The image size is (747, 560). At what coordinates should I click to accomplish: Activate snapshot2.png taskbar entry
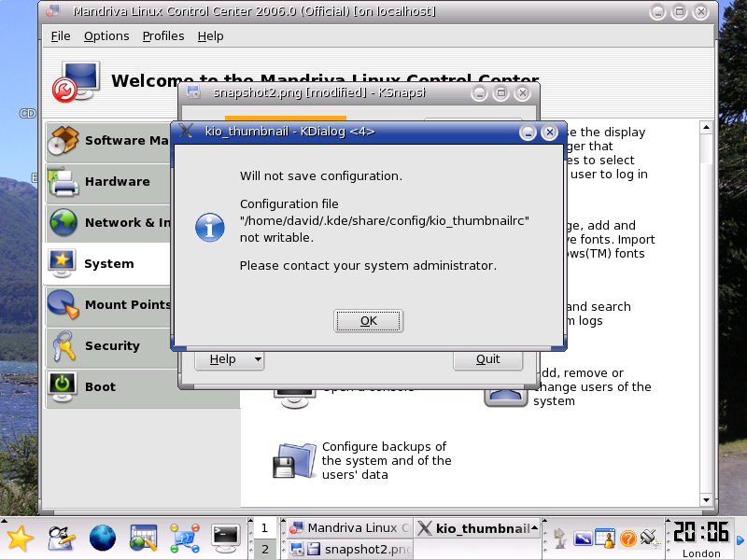[350, 550]
